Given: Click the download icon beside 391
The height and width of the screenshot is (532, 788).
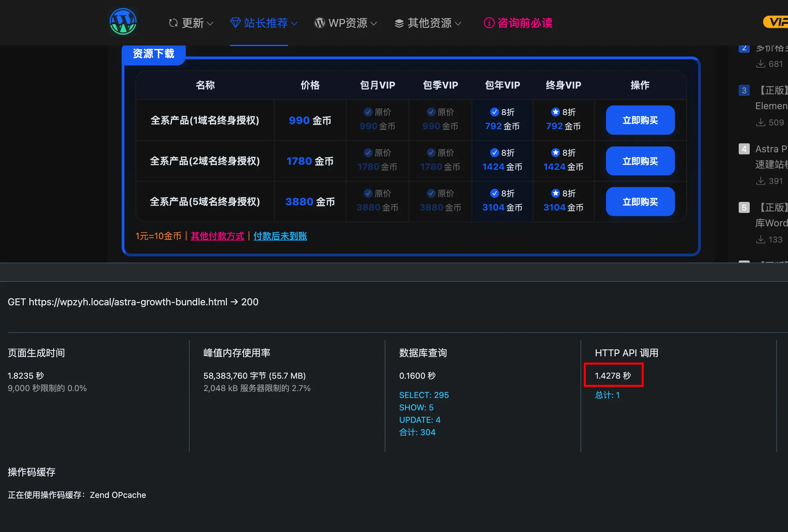Looking at the screenshot, I should pyautogui.click(x=760, y=181).
